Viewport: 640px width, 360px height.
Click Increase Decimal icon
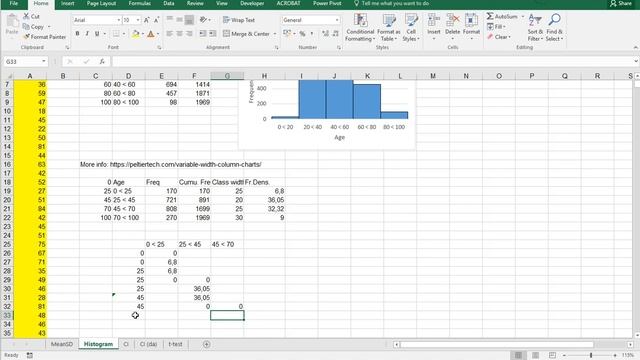click(325, 33)
